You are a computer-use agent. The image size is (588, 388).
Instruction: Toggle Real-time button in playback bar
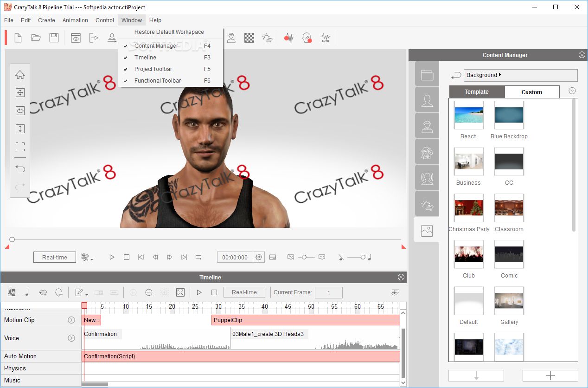pos(55,257)
